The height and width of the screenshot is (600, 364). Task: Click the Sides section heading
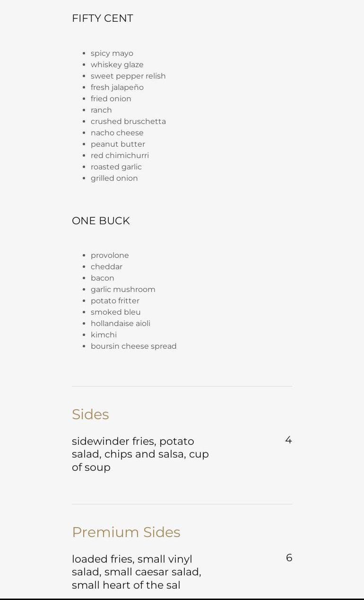90,415
